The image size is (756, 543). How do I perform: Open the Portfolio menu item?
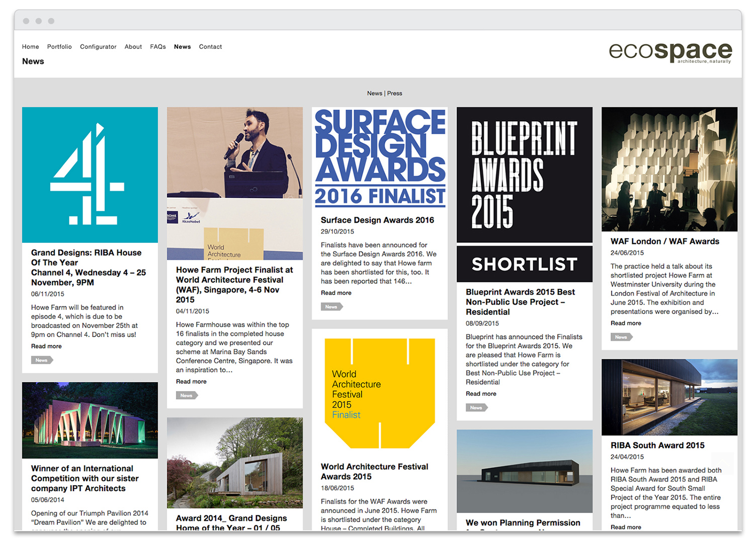coord(59,47)
